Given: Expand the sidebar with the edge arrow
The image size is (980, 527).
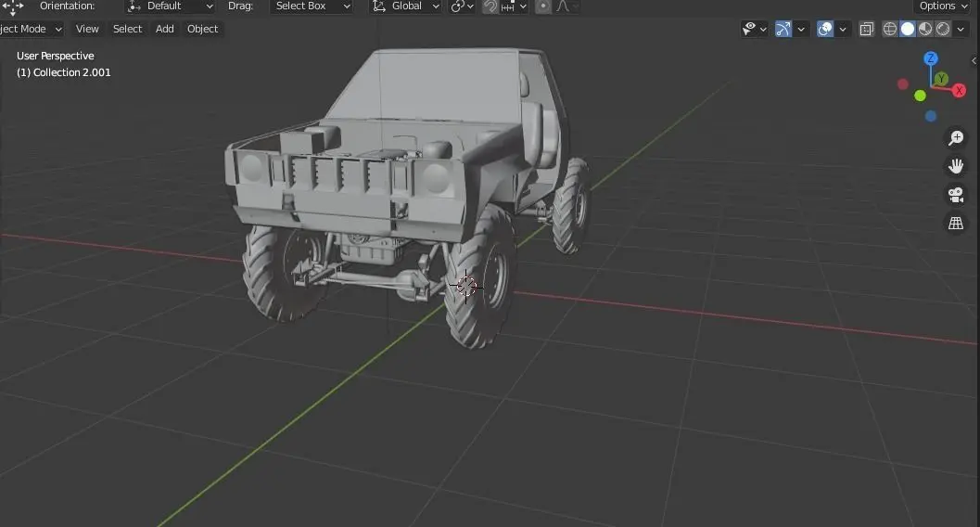Looking at the screenshot, I should tap(974, 60).
